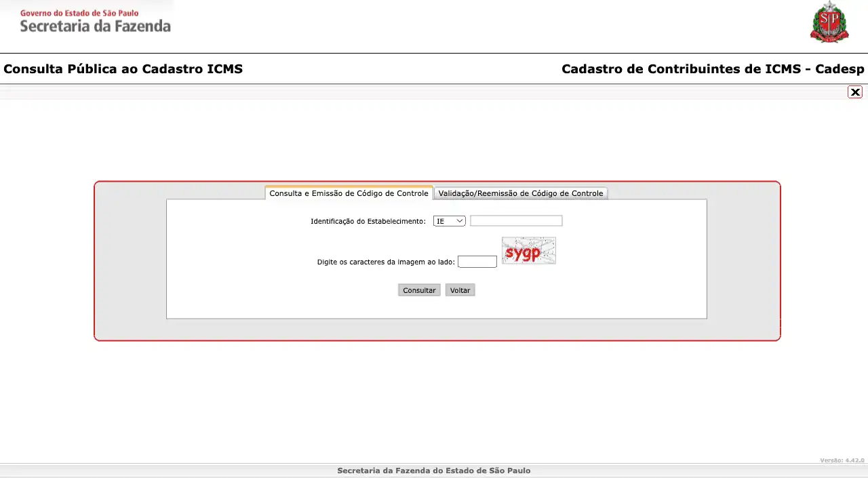Viewport: 868px width, 478px height.
Task: Click the São Paulo coat of arms emblem
Action: pyautogui.click(x=829, y=22)
